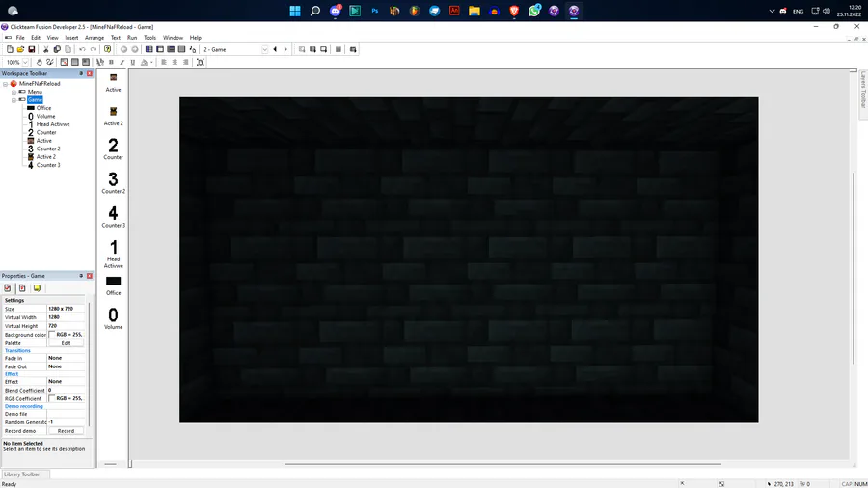Open the Tools menu
This screenshot has height=488, width=868.
149,38
